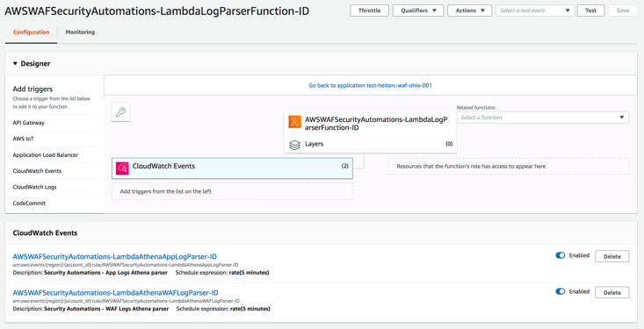This screenshot has height=329, width=644.
Task: Click the 'Security Automations - WAF Logs Athena parser' description
Action: (106, 309)
